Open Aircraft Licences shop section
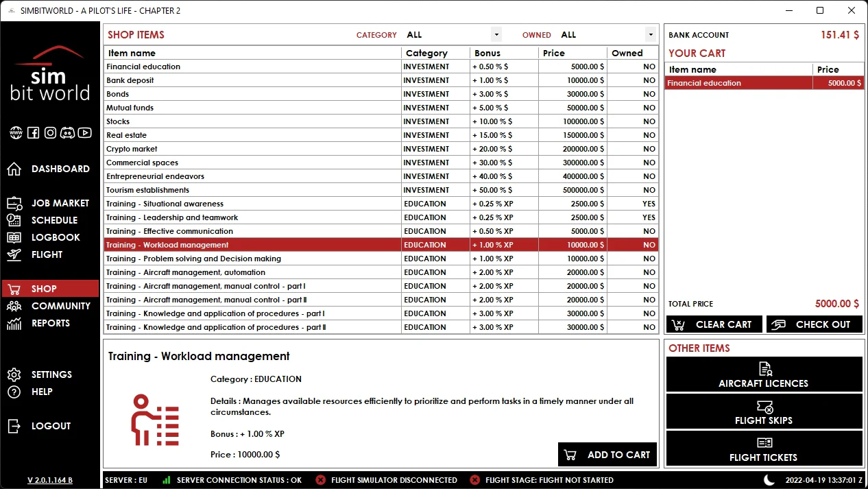Screen dimensions: 868x489 [764, 374]
